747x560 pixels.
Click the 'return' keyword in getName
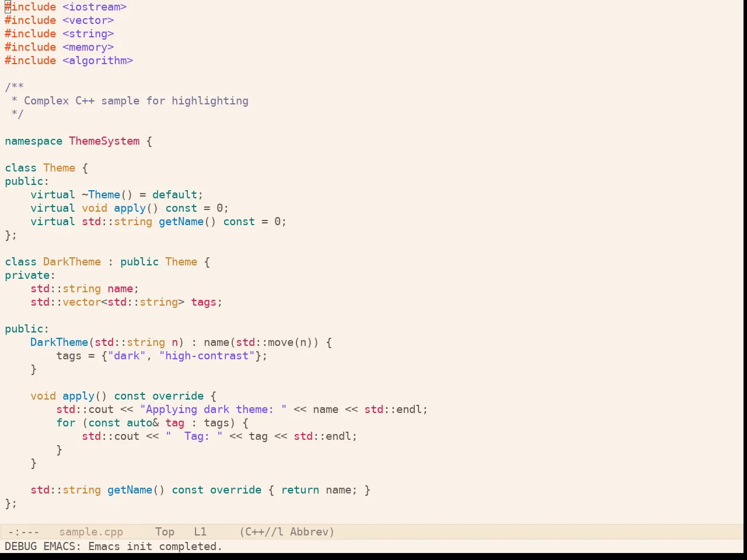pos(300,490)
